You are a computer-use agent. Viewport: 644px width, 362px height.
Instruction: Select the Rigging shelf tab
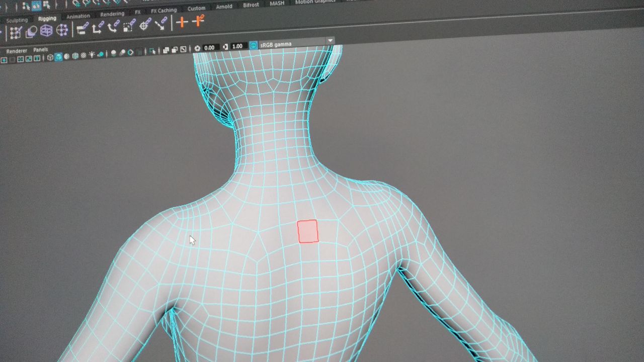(47, 19)
